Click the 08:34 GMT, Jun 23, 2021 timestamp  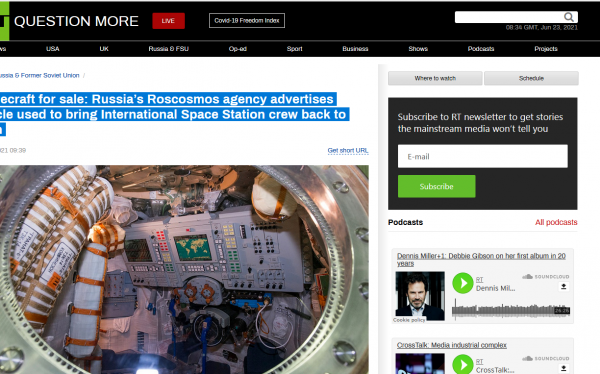coord(541,28)
